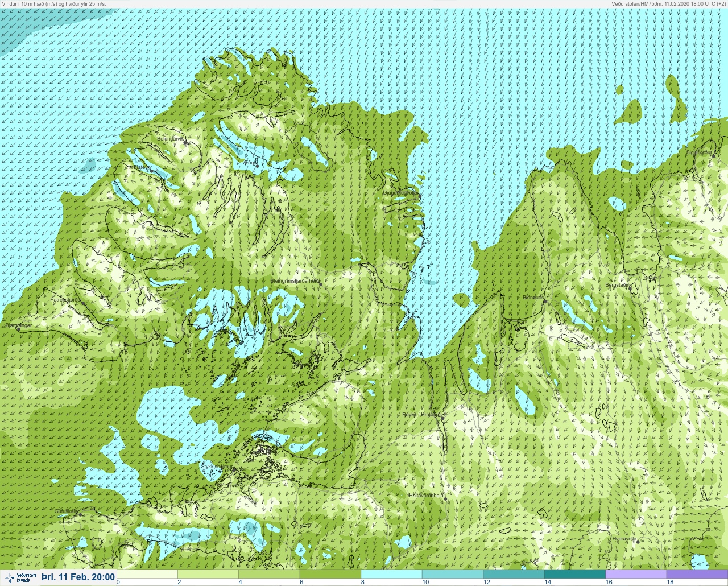728x586 pixels.
Task: Click the 6–8 m/s dark green swatch
Action: click(330, 574)
